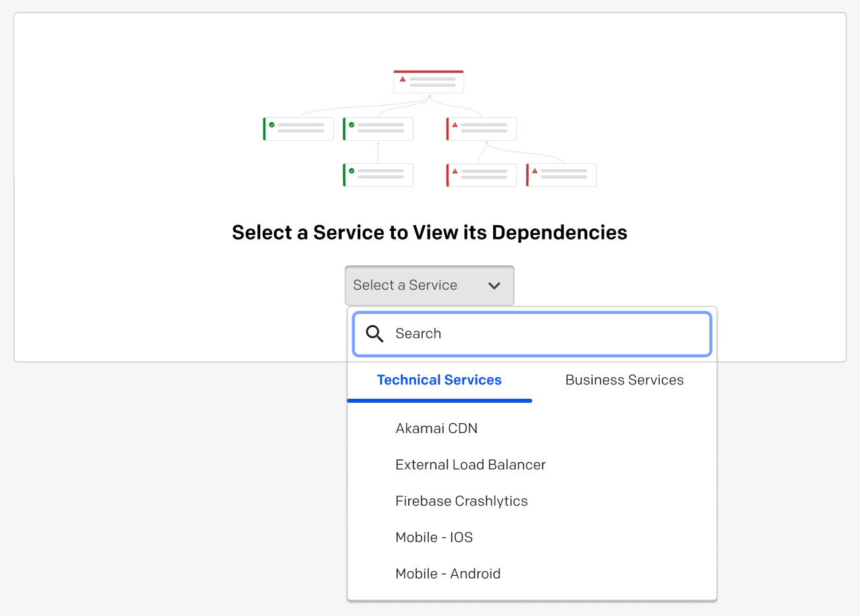This screenshot has height=616, width=860.
Task: Click the green check icon in the leftmost middle-row node
Action: pos(272,124)
